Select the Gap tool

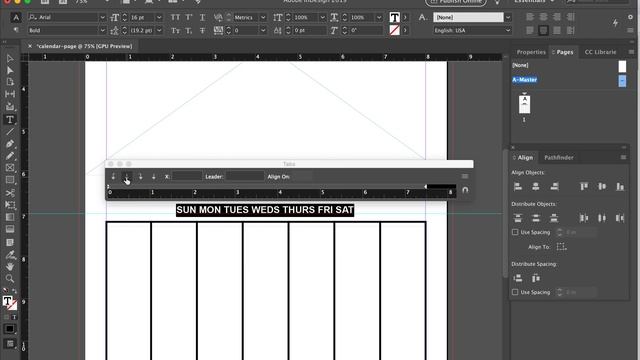point(10,94)
